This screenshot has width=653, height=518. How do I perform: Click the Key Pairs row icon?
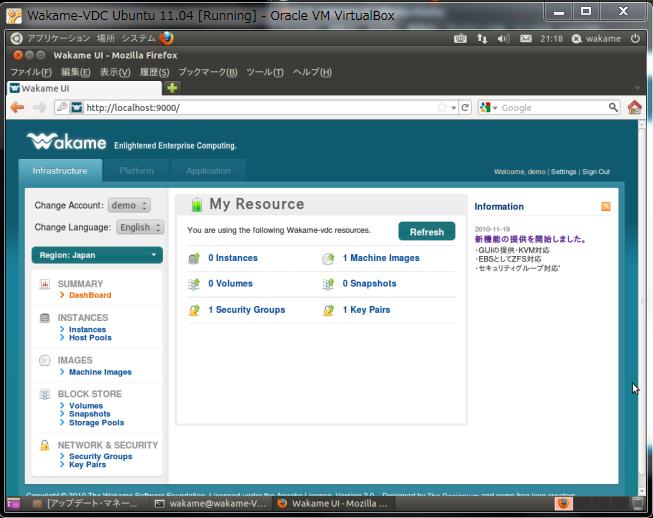[x=328, y=310]
